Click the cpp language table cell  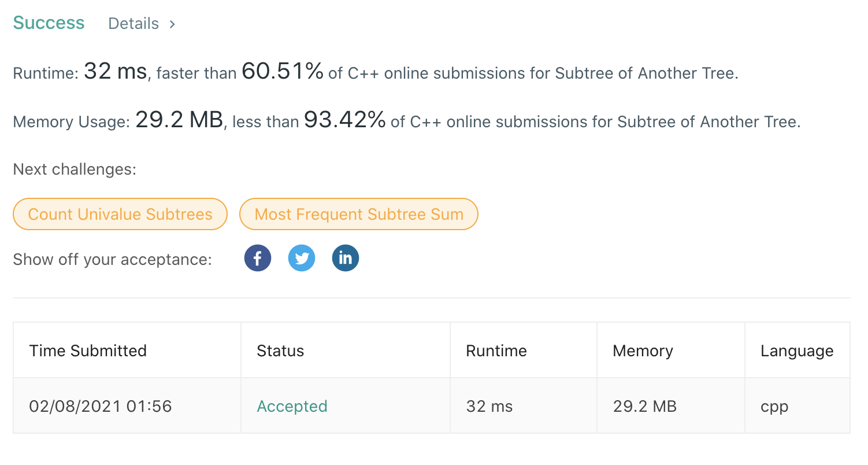pos(774,407)
